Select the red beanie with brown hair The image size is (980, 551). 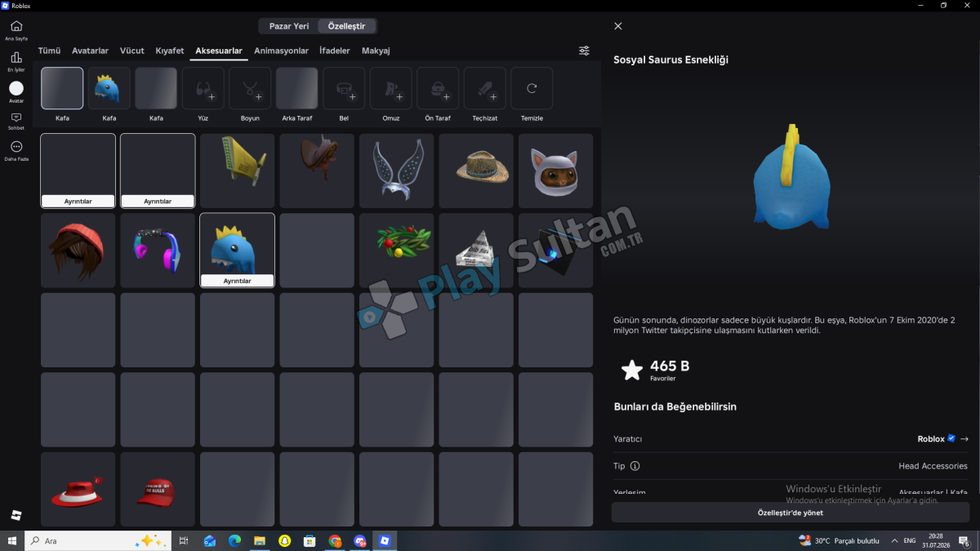tap(78, 251)
